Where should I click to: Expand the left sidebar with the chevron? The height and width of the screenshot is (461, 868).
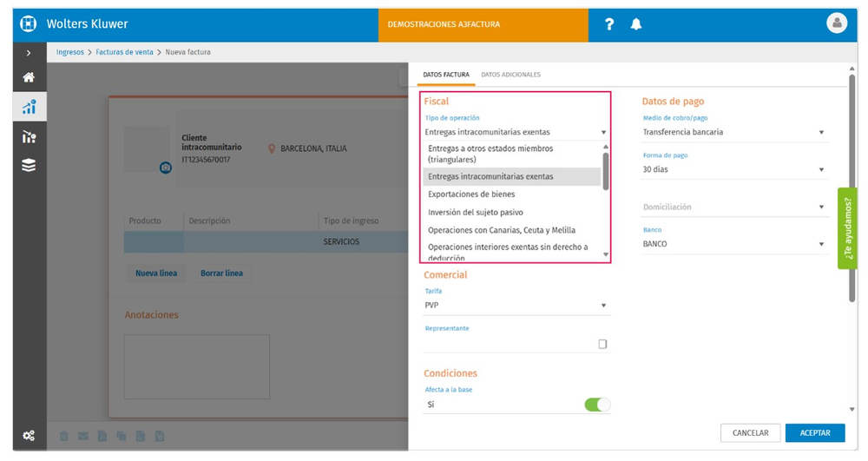click(29, 53)
